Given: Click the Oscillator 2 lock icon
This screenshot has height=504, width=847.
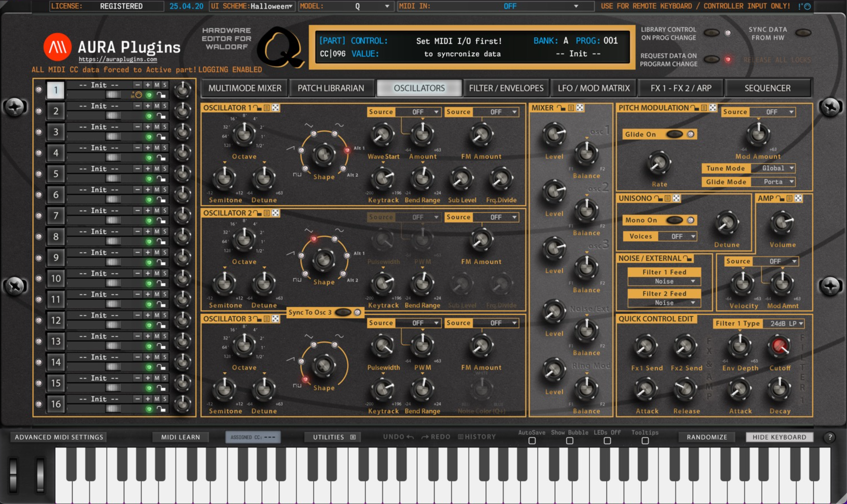Looking at the screenshot, I should pyautogui.click(x=258, y=213).
